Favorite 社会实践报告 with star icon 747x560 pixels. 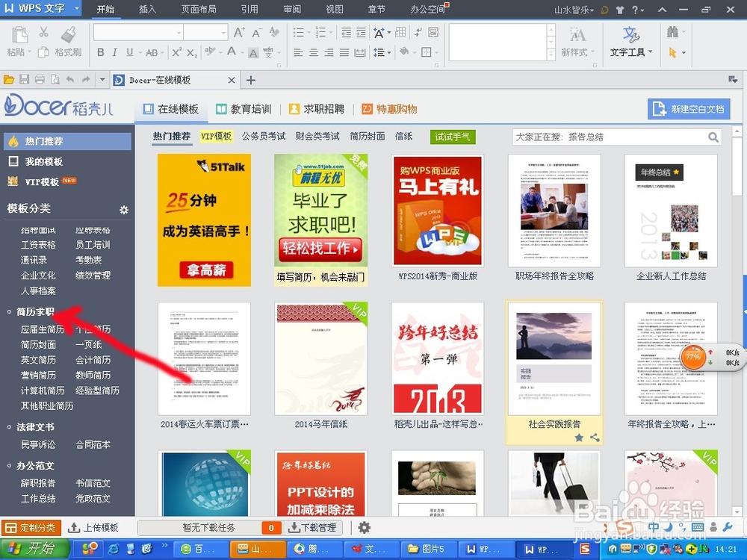pyautogui.click(x=579, y=437)
